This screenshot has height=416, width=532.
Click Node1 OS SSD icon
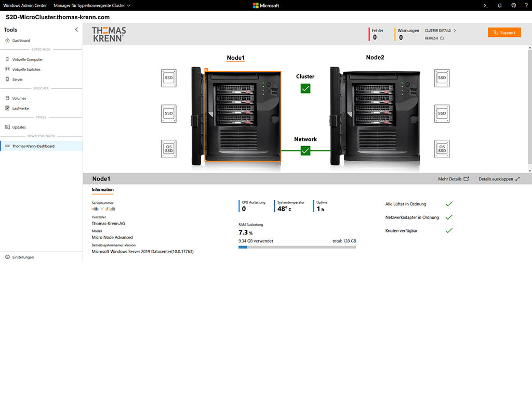click(x=169, y=149)
